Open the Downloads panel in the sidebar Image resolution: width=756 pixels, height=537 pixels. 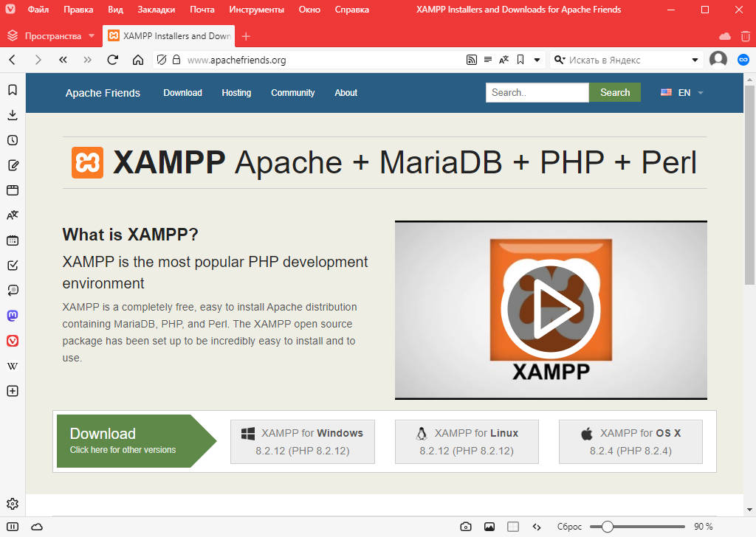tap(13, 115)
